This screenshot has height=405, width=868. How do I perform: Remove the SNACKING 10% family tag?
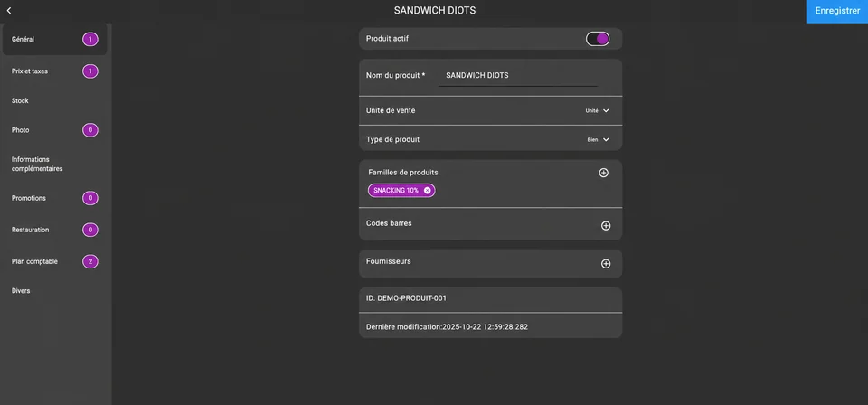(x=427, y=191)
